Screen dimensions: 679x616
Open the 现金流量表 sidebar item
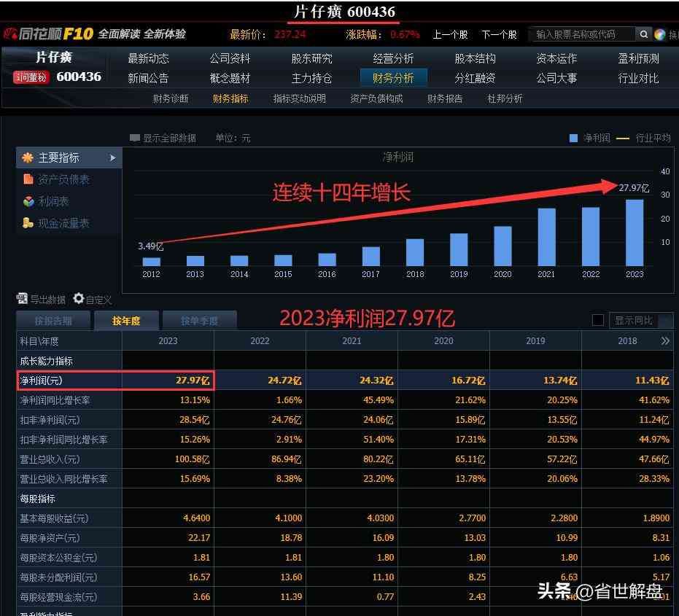point(63,223)
